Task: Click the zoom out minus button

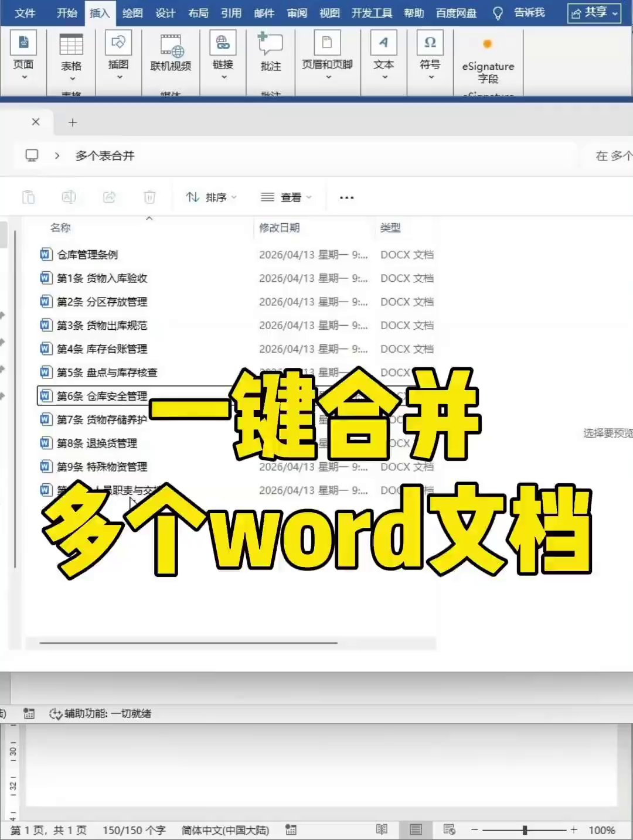Action: (475, 830)
